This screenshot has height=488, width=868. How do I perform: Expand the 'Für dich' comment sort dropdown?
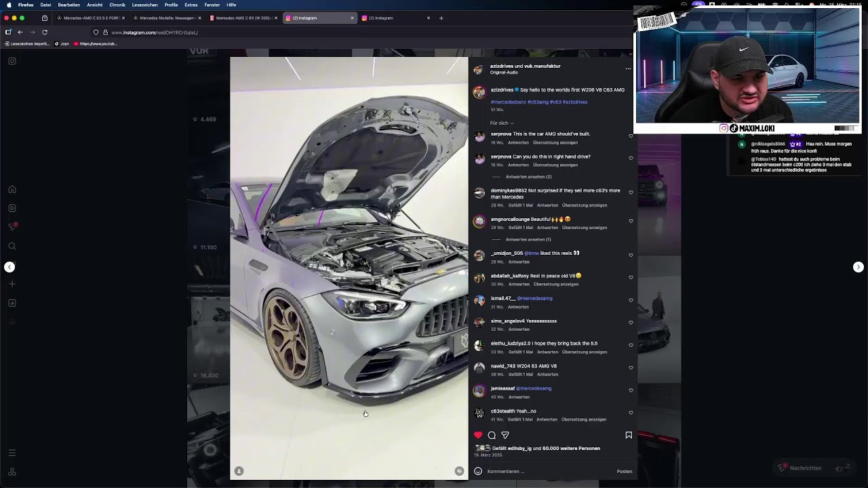(x=502, y=123)
